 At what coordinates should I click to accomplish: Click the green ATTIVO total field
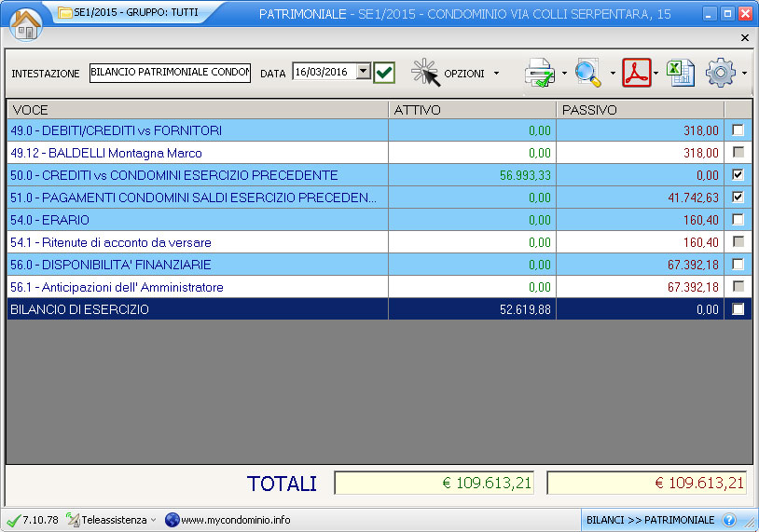pos(434,483)
